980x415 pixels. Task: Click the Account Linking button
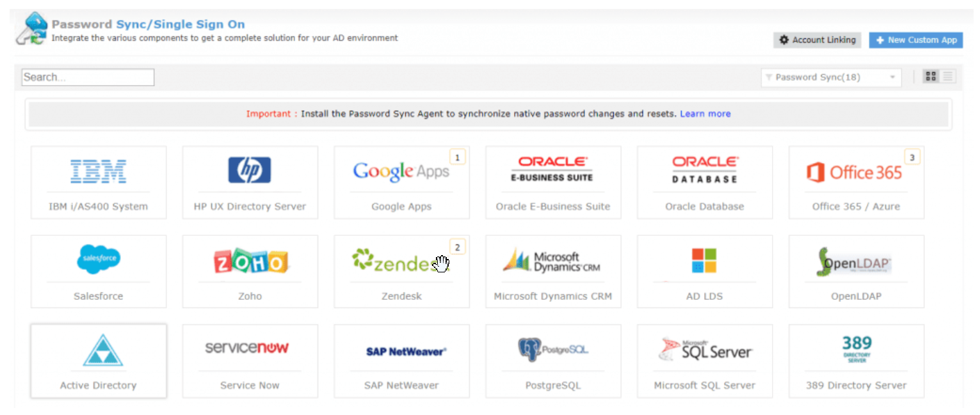[x=817, y=40]
